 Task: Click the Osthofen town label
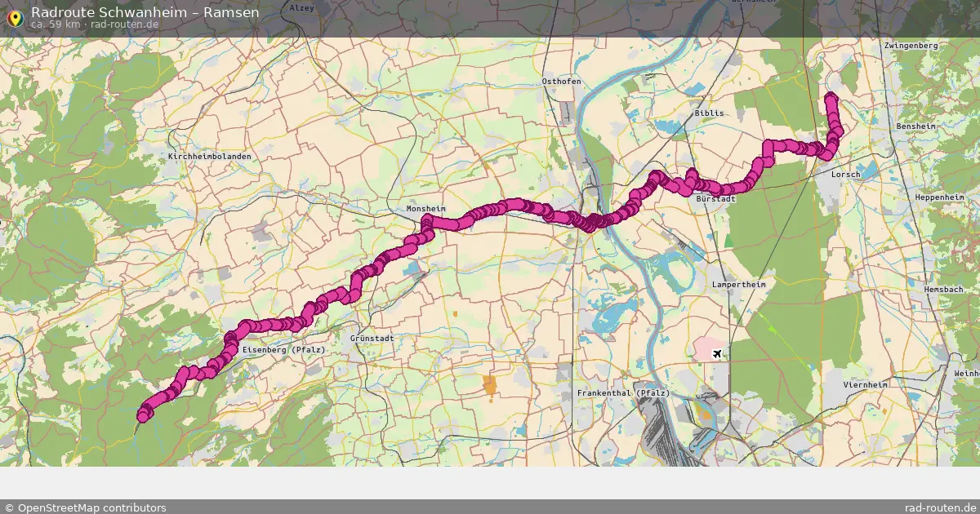point(562,82)
